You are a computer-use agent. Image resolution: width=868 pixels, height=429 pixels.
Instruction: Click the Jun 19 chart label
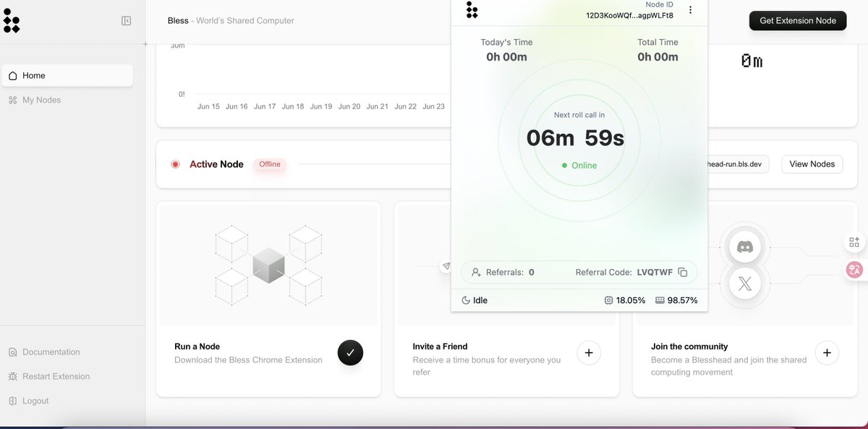pyautogui.click(x=321, y=106)
